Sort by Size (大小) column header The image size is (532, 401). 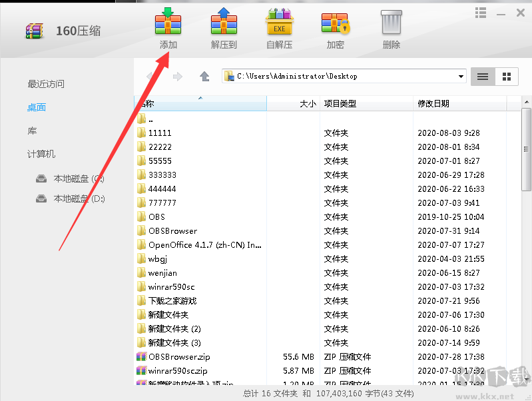[294, 103]
